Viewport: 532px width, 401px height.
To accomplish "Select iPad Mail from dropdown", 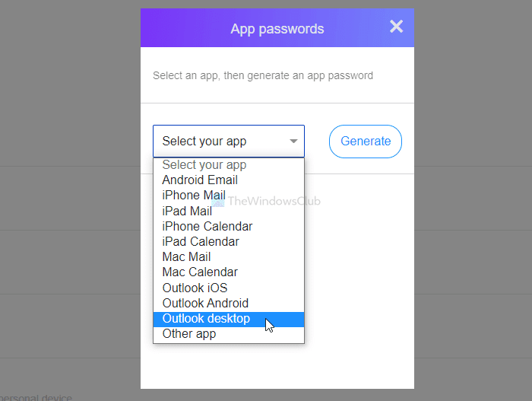I will click(x=229, y=211).
